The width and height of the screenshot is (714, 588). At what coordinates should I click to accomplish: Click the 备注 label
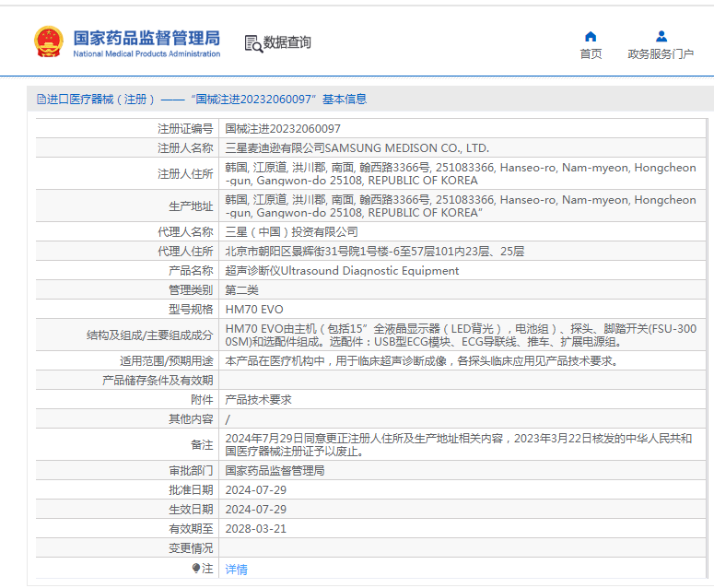pos(202,445)
